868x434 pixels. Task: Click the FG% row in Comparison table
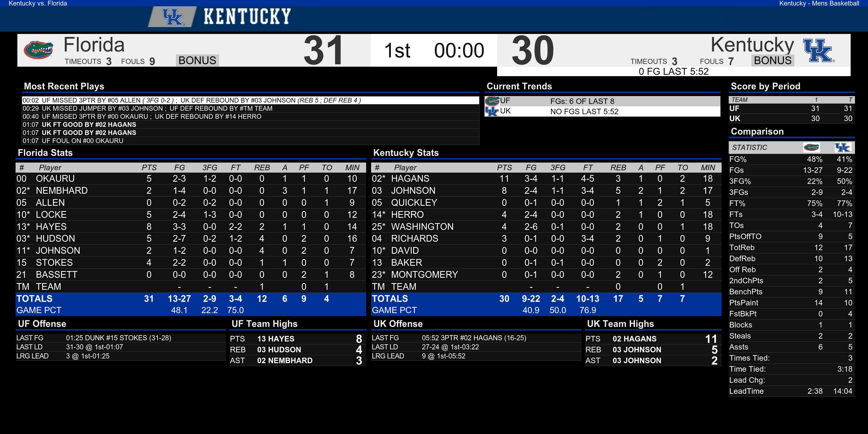coord(791,159)
